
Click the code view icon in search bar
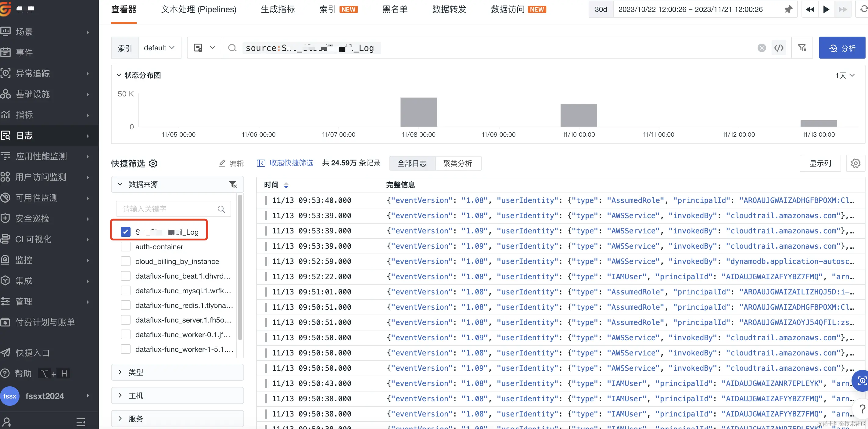pyautogui.click(x=779, y=48)
